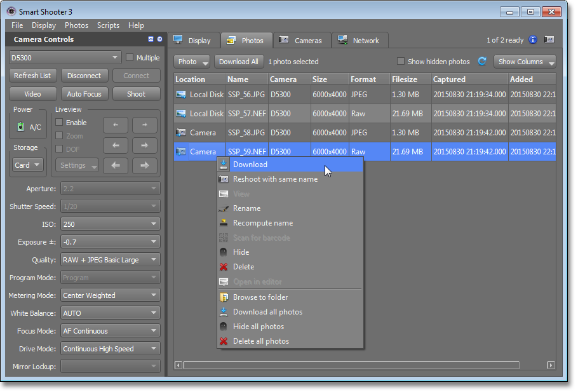
Task: Expand the White Balance AUTO dropdown
Action: [110, 313]
